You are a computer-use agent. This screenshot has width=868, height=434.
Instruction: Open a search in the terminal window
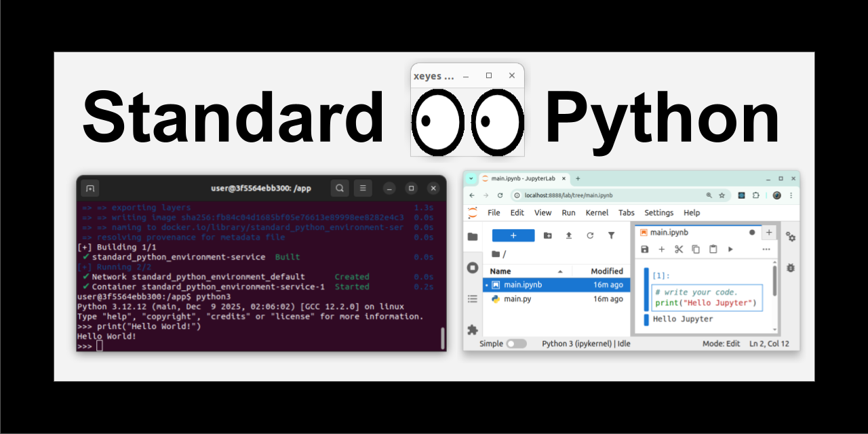click(340, 188)
